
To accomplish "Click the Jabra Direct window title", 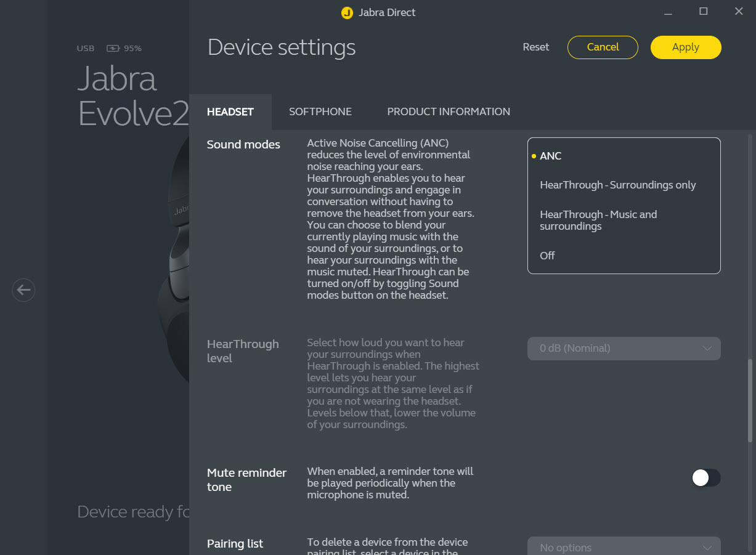I will [x=387, y=12].
